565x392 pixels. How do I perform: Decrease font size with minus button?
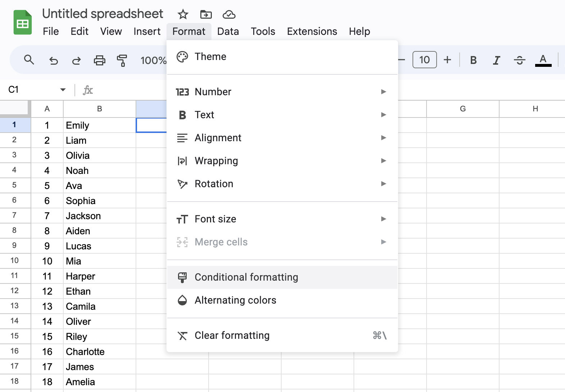(x=402, y=60)
